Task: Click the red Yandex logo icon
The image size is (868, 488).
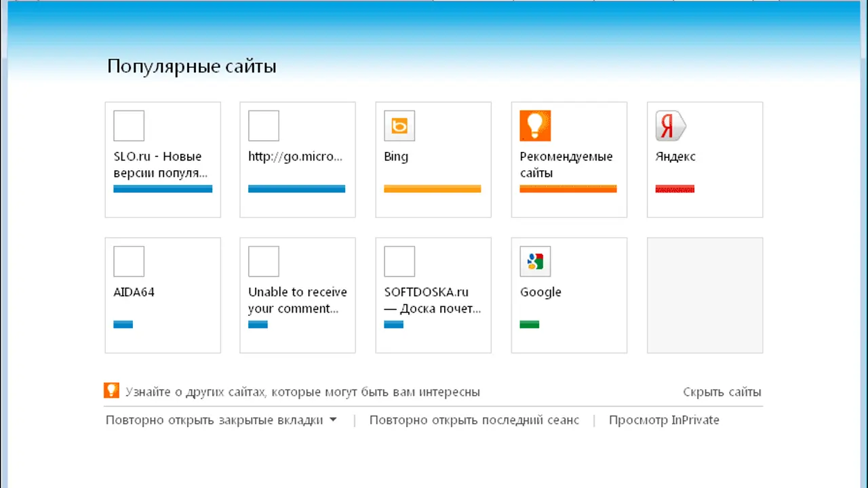Action: pos(671,126)
